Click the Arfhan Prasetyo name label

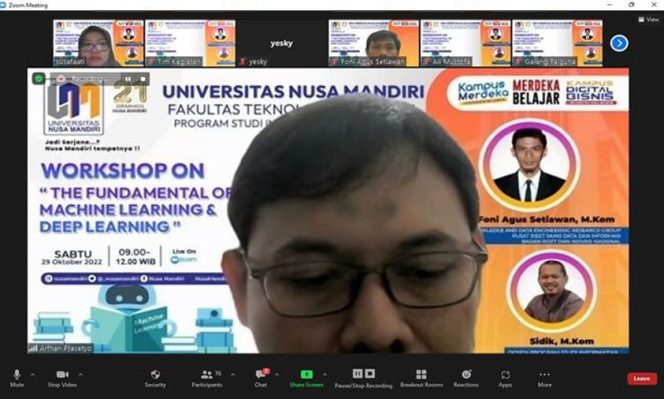click(x=61, y=349)
